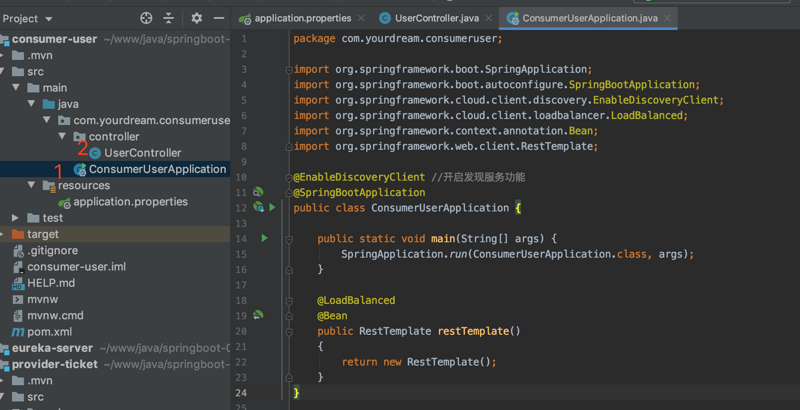Fold the annotation block at line 10

289,177
